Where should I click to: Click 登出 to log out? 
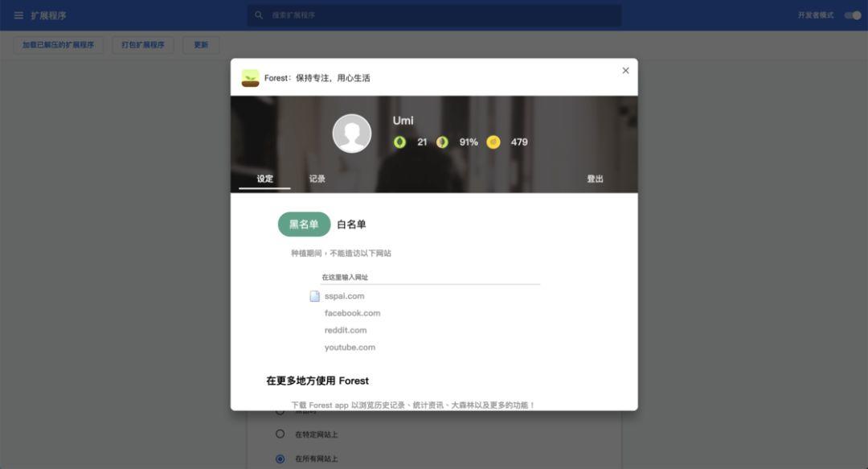[x=595, y=179]
